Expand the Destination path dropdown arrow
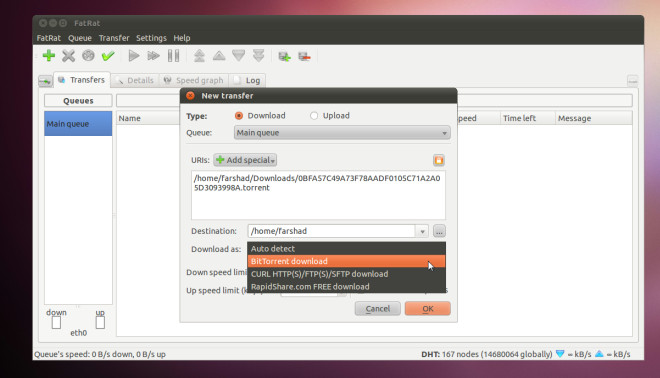660x378 pixels. click(x=422, y=231)
